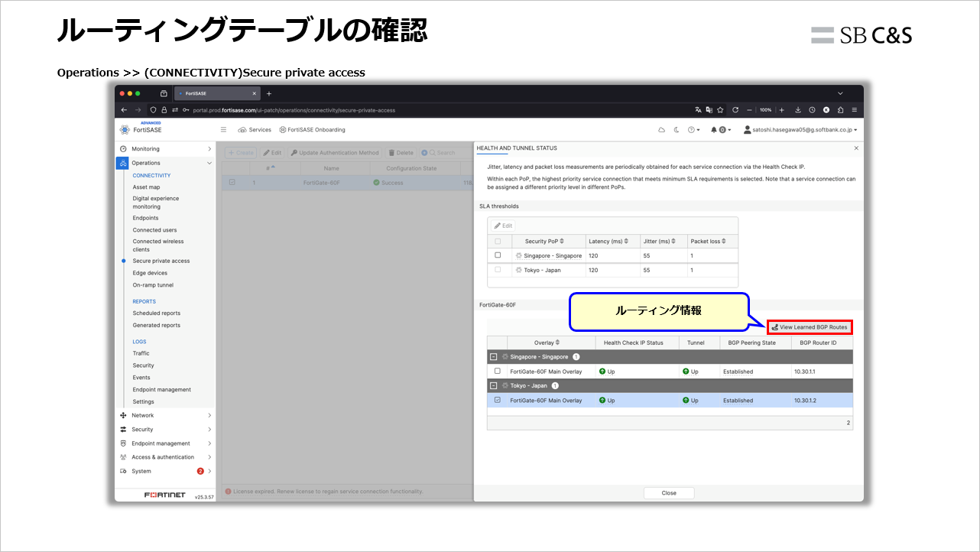
Task: Sort by Security PoP column
Action: (547, 242)
